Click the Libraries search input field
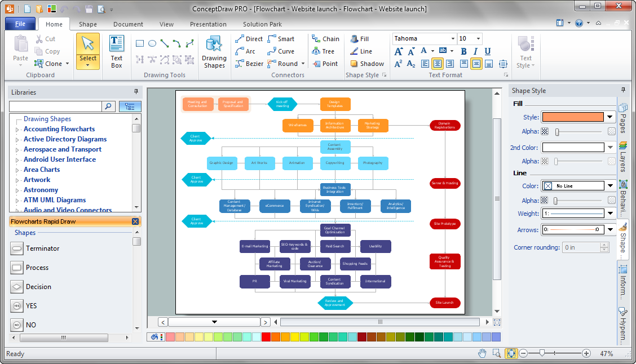 tap(55, 106)
